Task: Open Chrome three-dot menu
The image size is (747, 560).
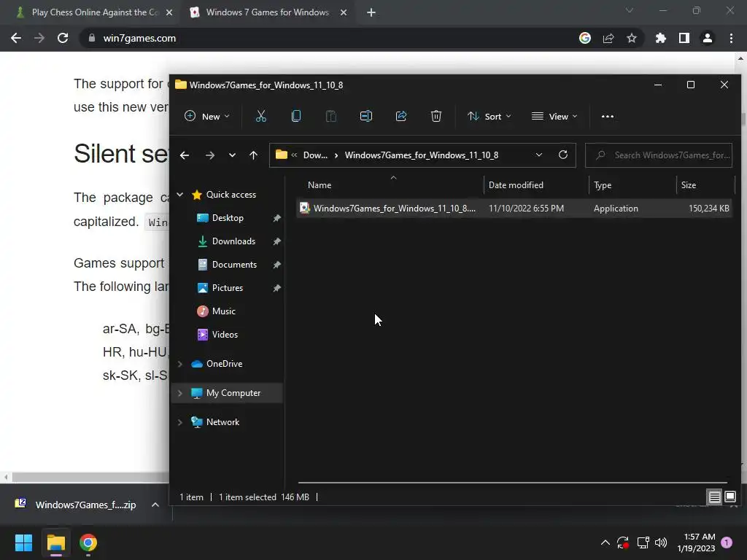Action: tap(731, 38)
